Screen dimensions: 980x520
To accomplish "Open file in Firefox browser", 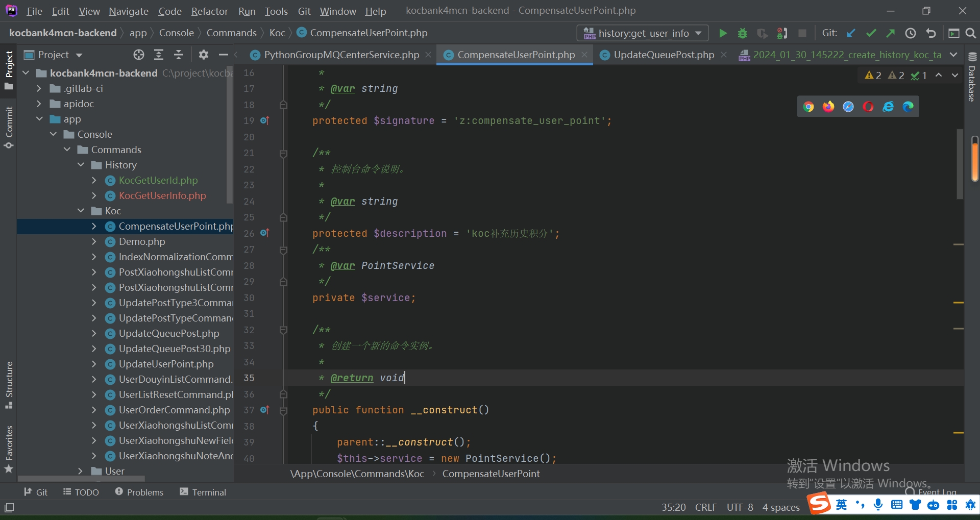I will (828, 107).
